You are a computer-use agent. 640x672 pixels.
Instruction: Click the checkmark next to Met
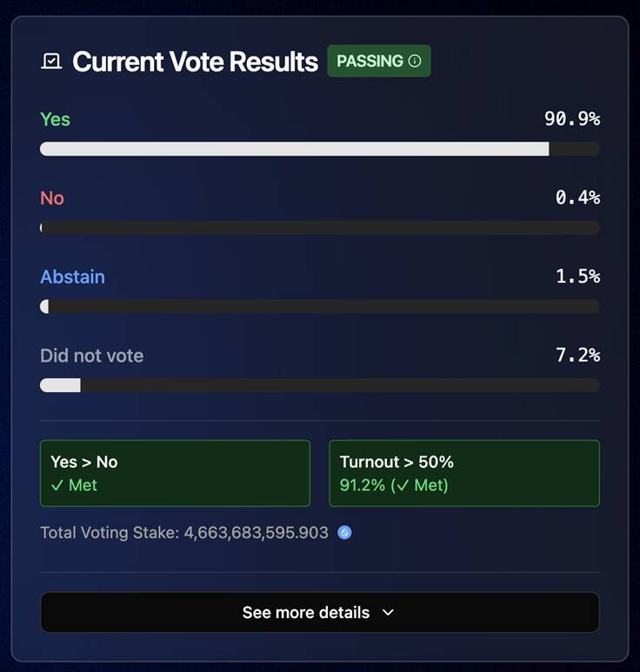point(57,486)
